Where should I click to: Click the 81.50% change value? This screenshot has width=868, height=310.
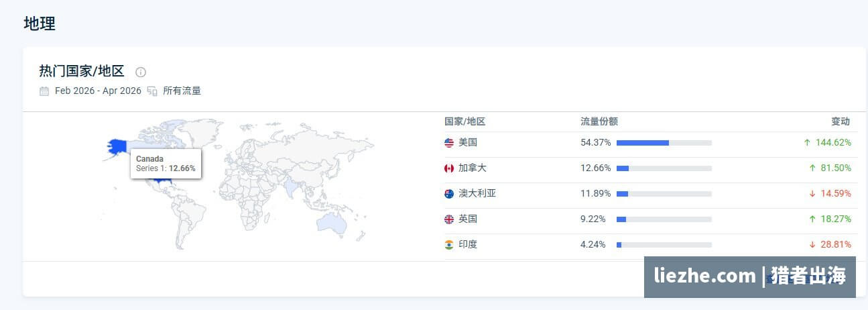coord(836,168)
